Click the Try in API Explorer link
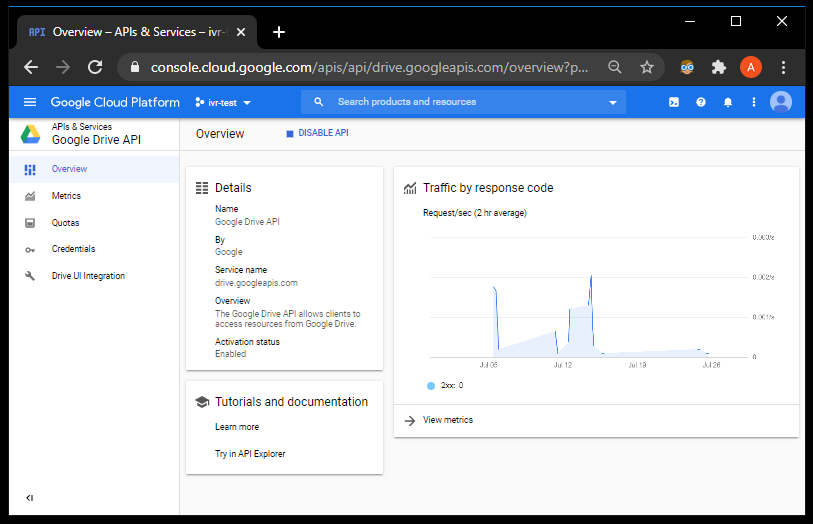Viewport: 813px width, 524px height. point(250,454)
